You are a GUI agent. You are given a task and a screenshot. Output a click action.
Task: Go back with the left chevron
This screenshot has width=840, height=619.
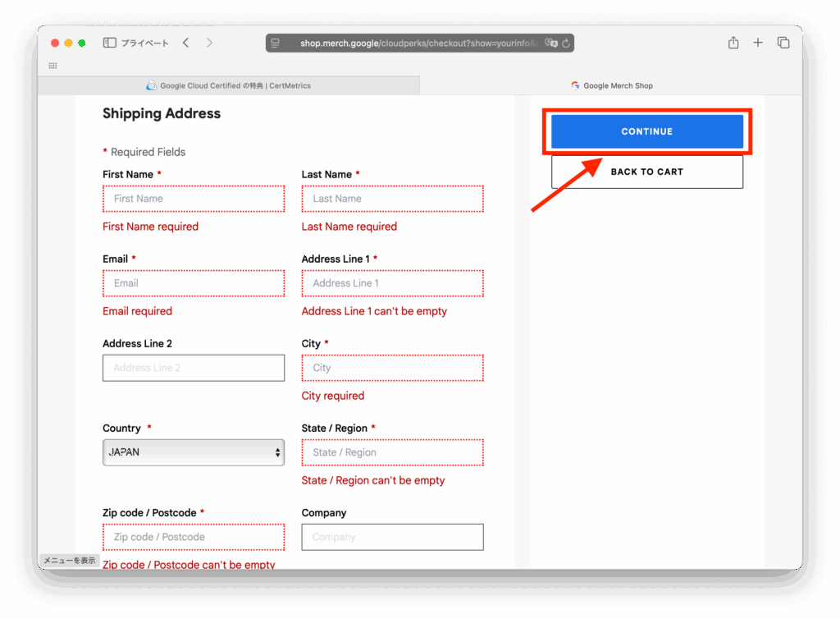pos(186,43)
